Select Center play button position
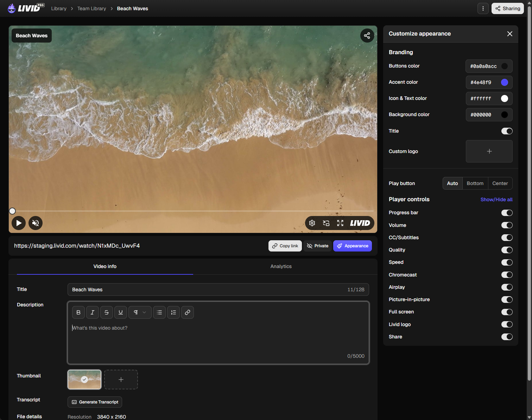This screenshot has width=532, height=420. coord(500,183)
